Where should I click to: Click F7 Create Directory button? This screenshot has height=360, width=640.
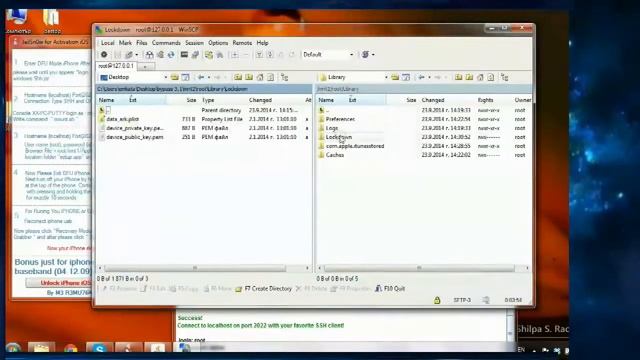pyautogui.click(x=264, y=289)
